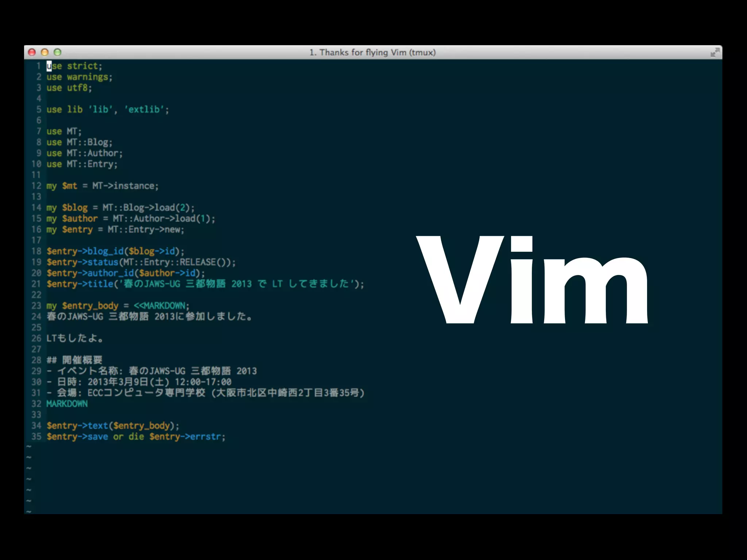This screenshot has height=560, width=747.
Task: Click the yellow minimize window button
Action: pos(45,52)
